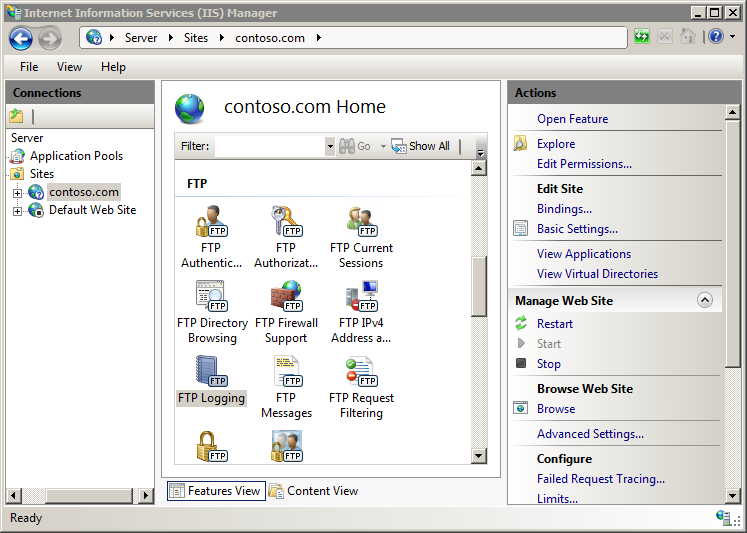
Task: Click the Connections toolbar connect icon
Action: [x=17, y=116]
